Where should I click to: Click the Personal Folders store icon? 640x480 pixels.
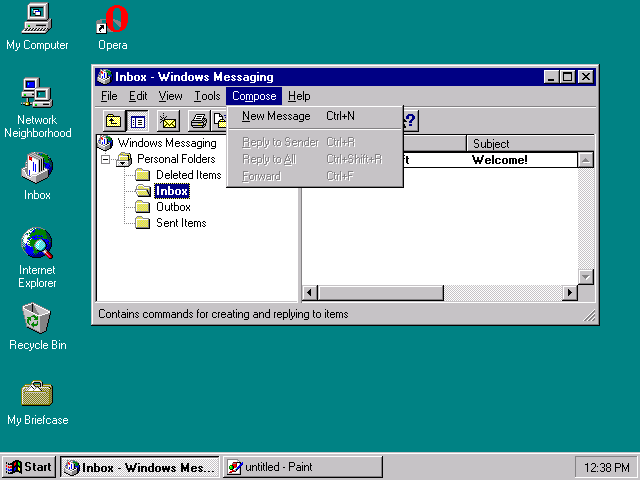point(124,159)
